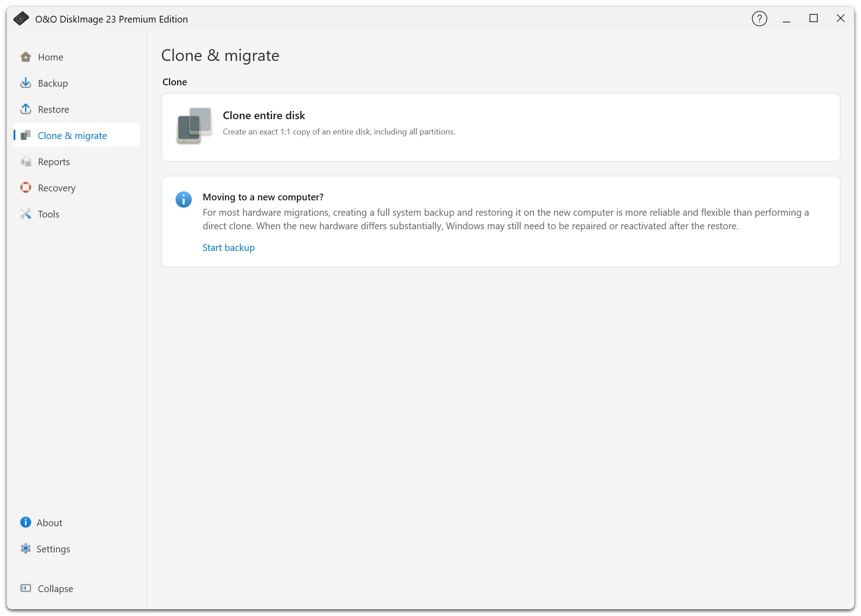Open the About label in sidebar
This screenshot has width=861, height=616.
tap(49, 523)
